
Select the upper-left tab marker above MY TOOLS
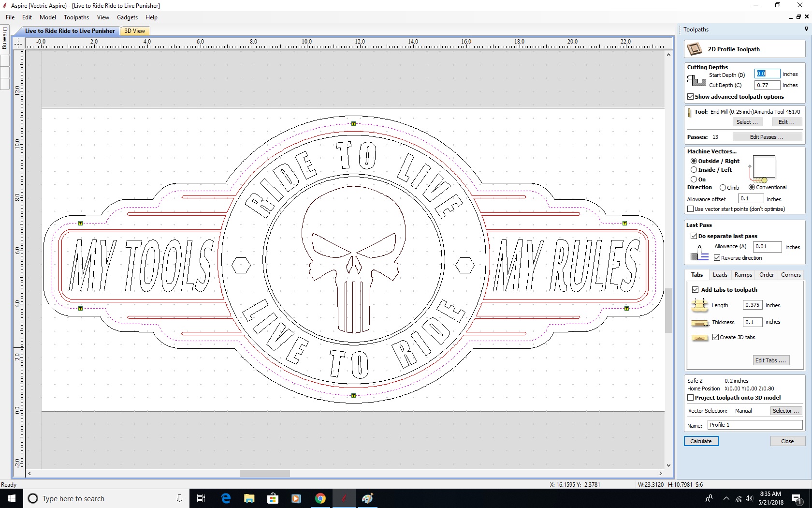point(80,224)
